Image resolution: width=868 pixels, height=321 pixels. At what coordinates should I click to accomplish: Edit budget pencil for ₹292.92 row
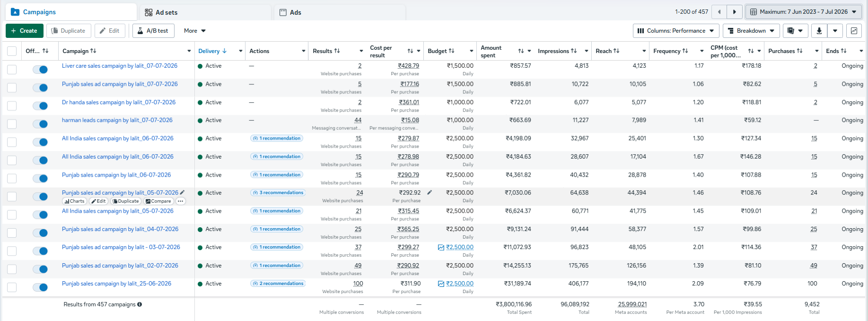(430, 193)
